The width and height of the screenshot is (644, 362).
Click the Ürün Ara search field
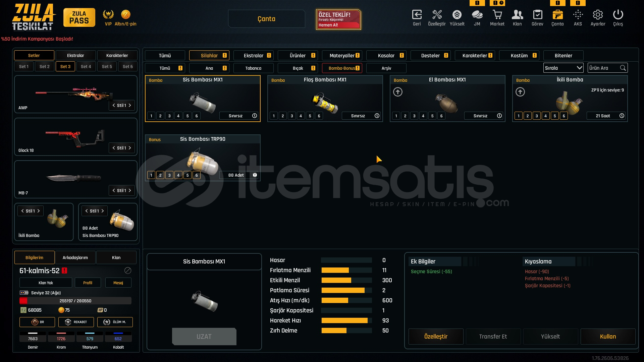pos(608,68)
